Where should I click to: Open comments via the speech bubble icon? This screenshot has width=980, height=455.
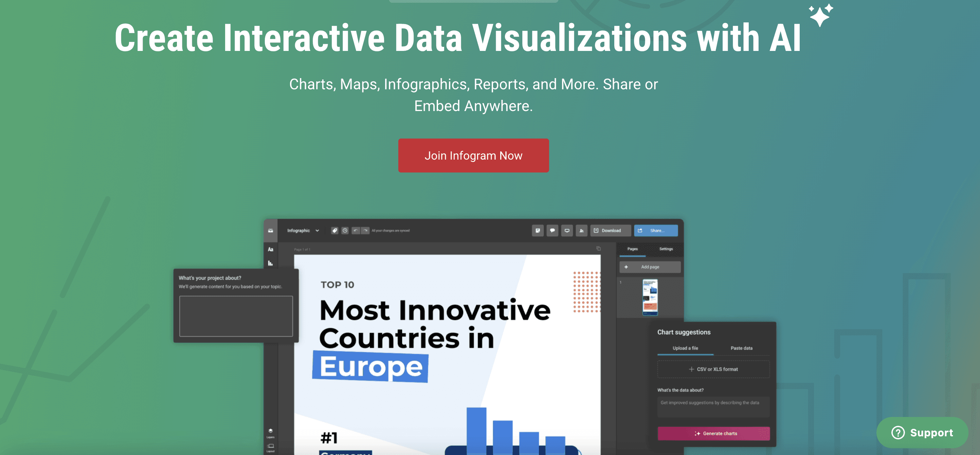tap(552, 231)
